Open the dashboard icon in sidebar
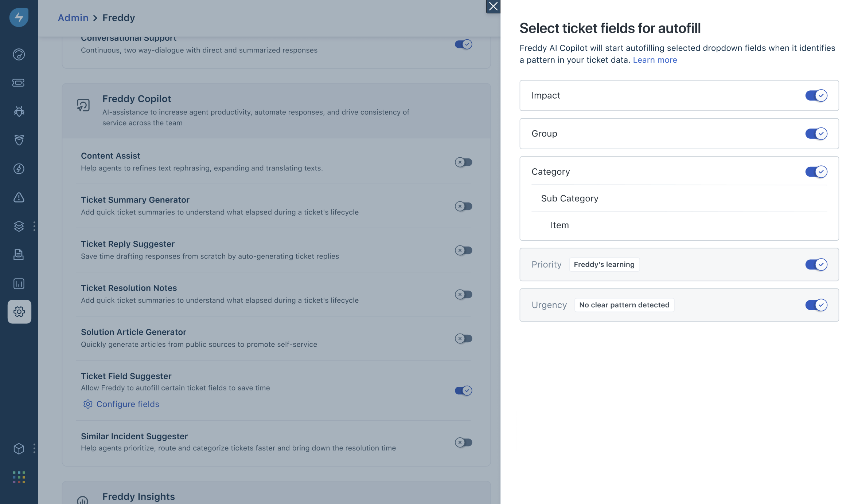 19,54
